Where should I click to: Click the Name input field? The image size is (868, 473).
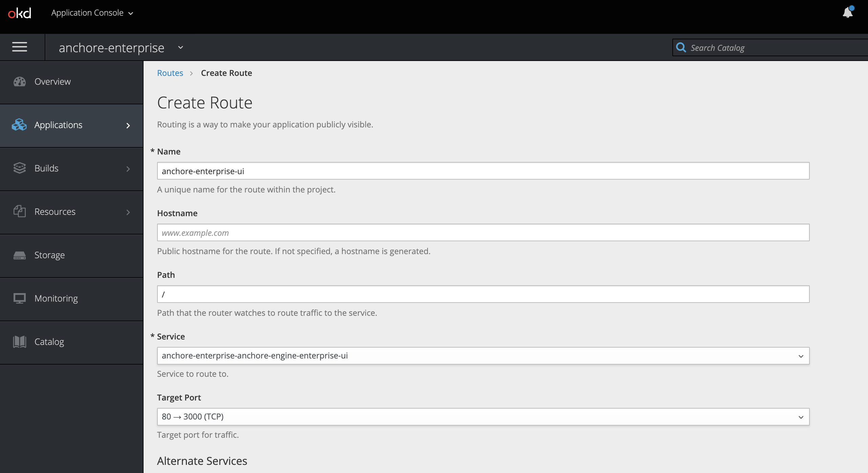click(x=483, y=171)
